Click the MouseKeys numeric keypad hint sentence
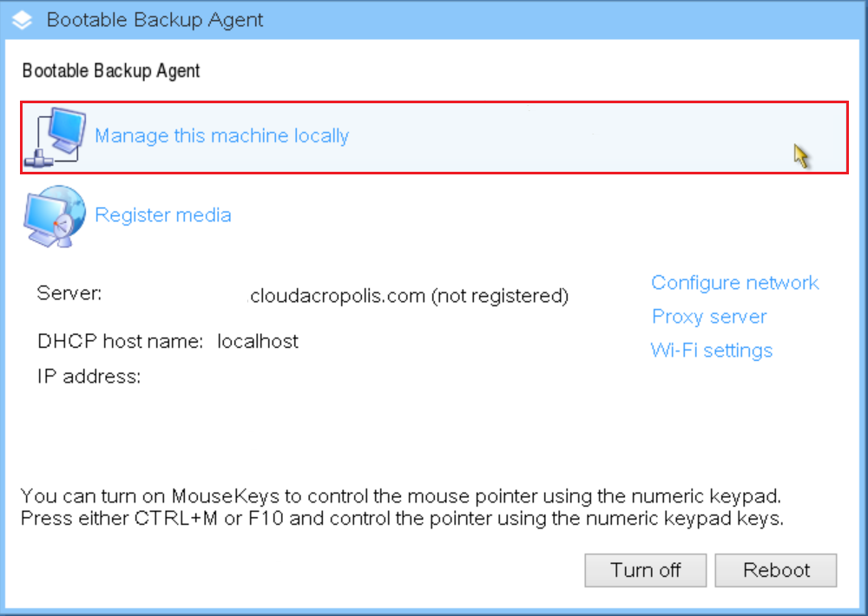 pos(401,496)
